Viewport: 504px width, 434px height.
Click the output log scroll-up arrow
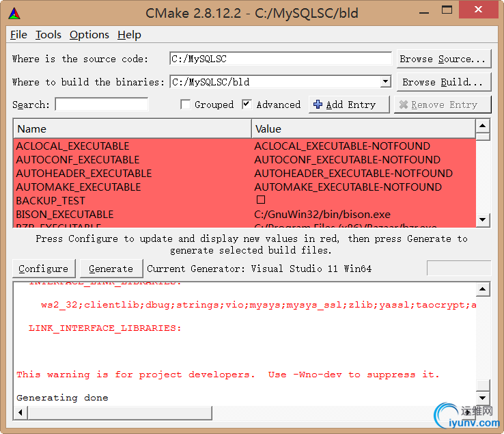(x=482, y=289)
